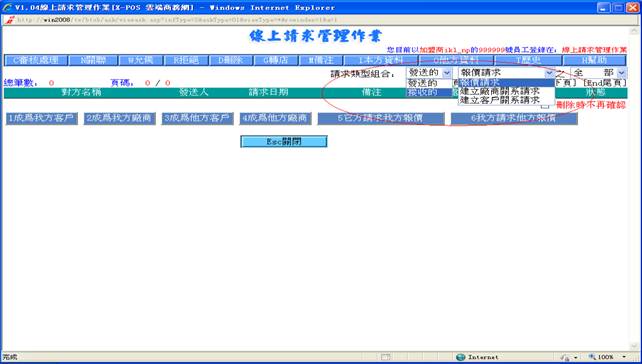The width and height of the screenshot is (642, 364).
Task: Click the End尾頁 last page link
Action: tap(604, 83)
